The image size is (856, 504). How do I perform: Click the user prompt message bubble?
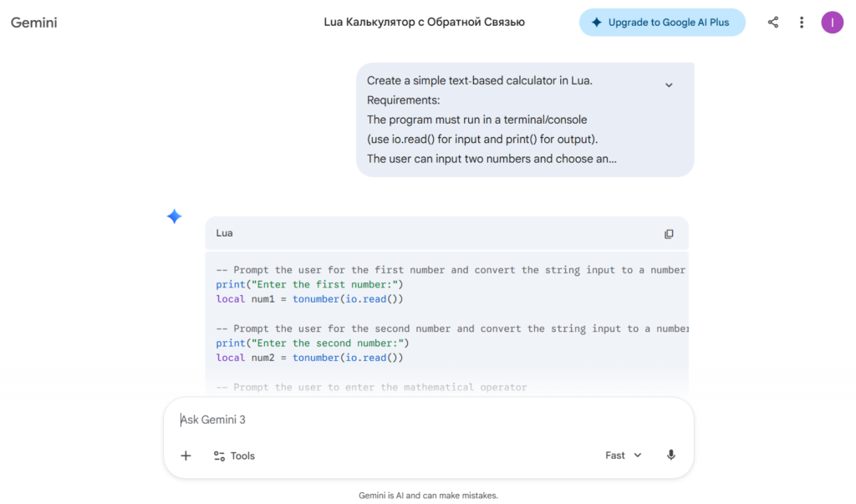click(525, 120)
